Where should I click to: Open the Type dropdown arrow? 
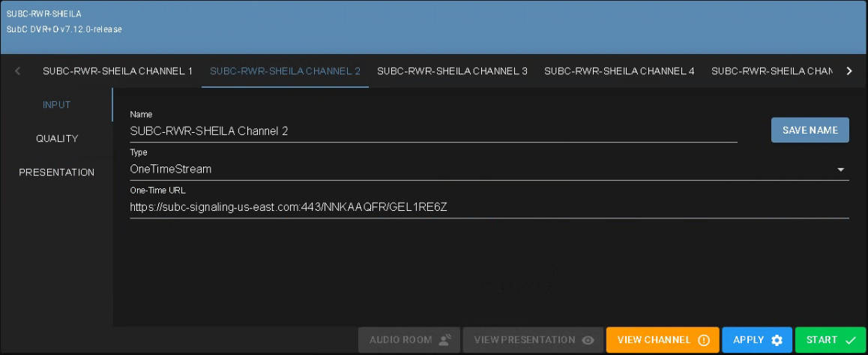coord(840,170)
